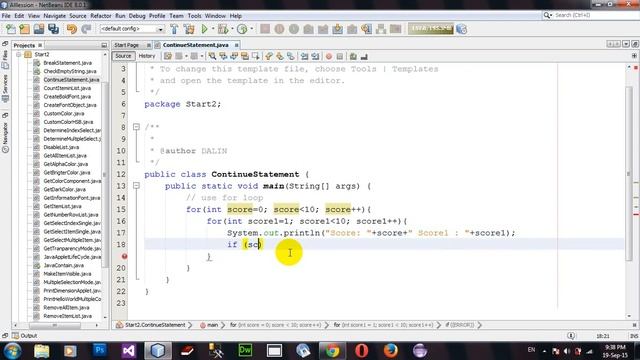Close the ContinueStatement.java tab

click(x=236, y=45)
